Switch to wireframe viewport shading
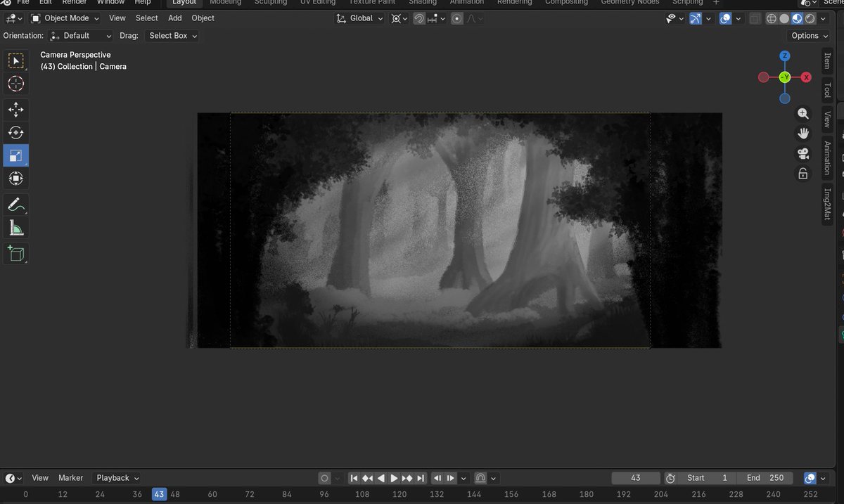This screenshot has height=504, width=844. (x=772, y=18)
